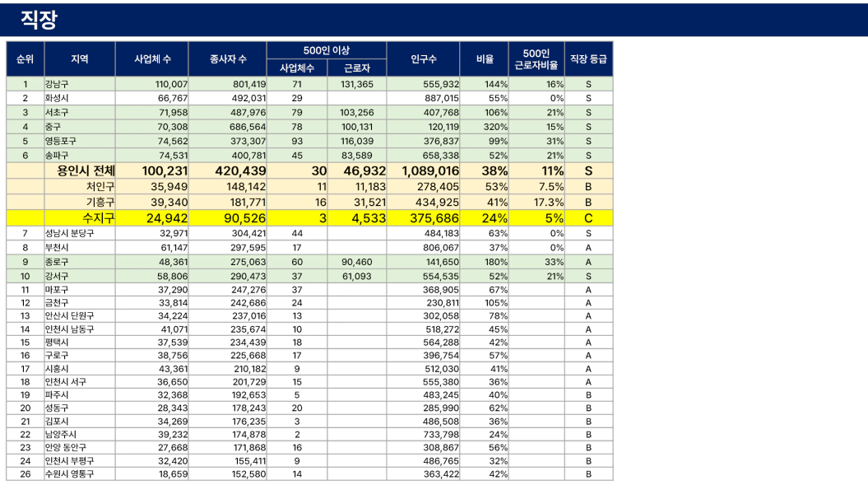Click the 비율 column header
The width and height of the screenshot is (868, 485).
click(485, 59)
